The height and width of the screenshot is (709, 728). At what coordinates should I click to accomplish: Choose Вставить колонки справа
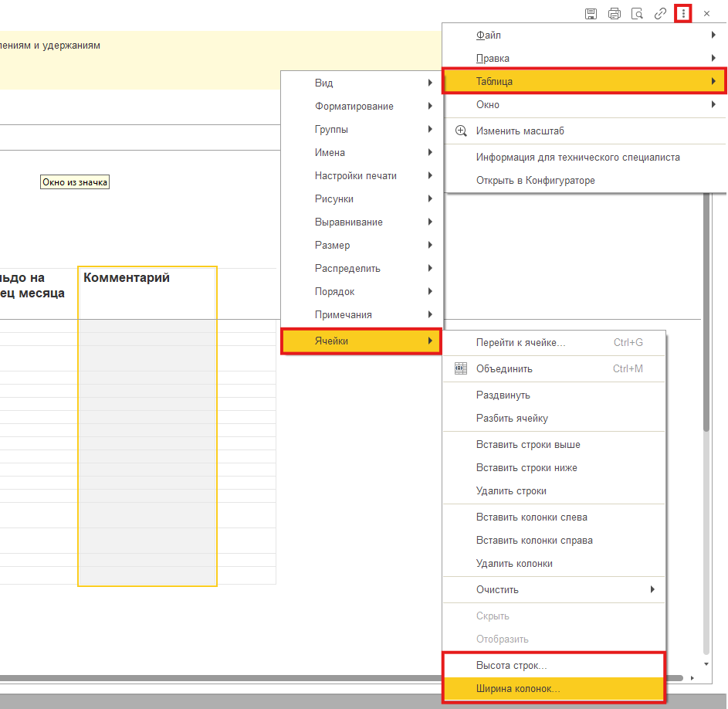click(554, 541)
